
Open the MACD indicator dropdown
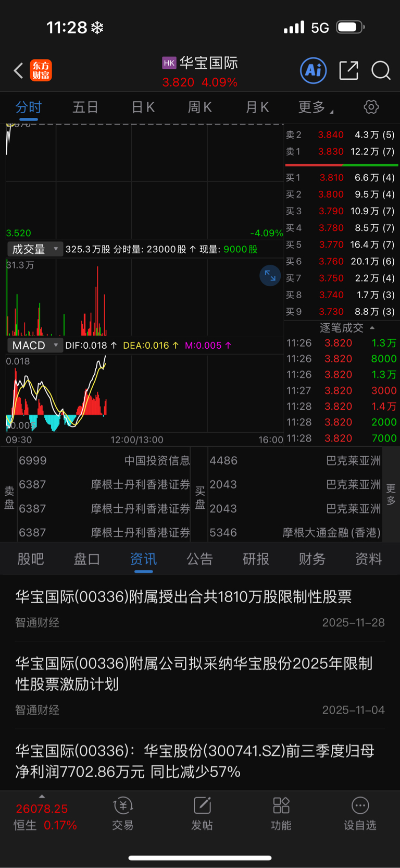35,345
